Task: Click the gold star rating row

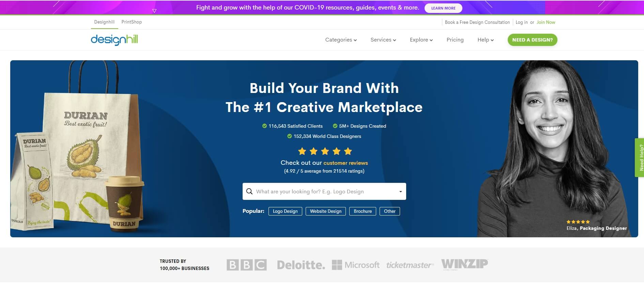Action: pyautogui.click(x=325, y=151)
